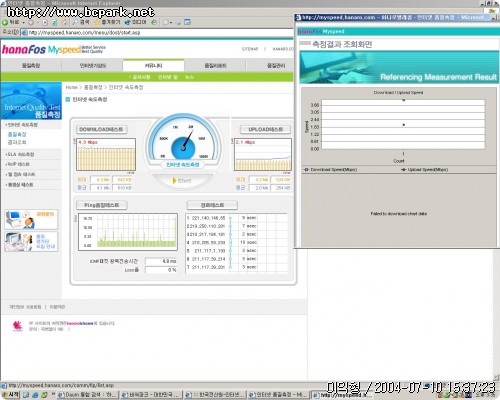Open the Windows Start (시작) button
This screenshot has width=500, height=400.
pyautogui.click(x=10, y=395)
